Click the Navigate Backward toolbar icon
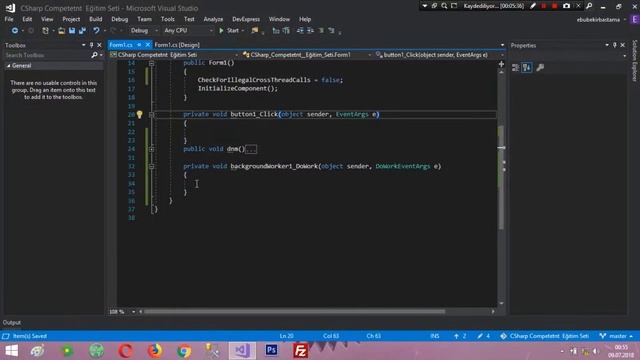Viewport: 640px width, 360px height. (x=15, y=31)
